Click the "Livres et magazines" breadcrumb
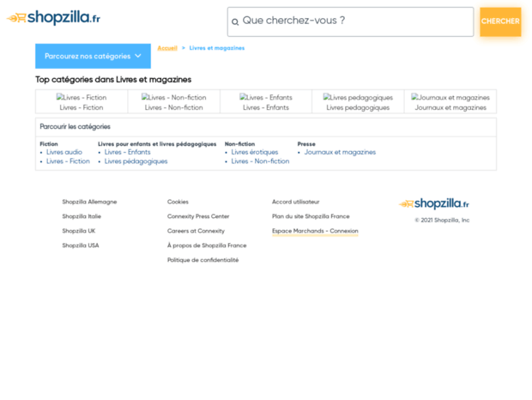Viewport: 532px width, 400px height. (x=217, y=48)
